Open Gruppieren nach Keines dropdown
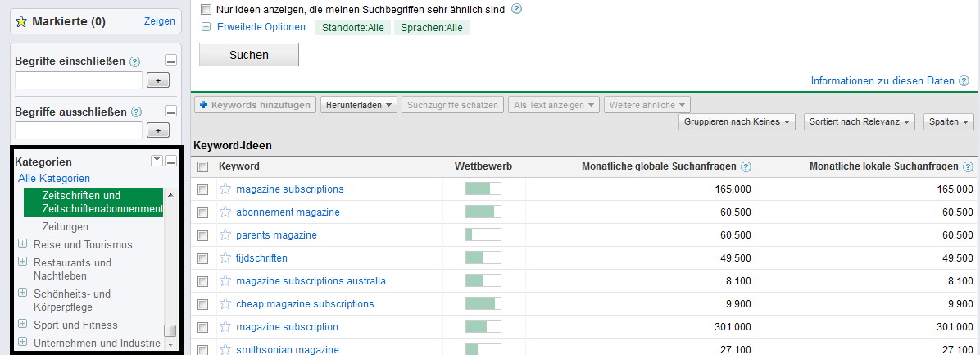The height and width of the screenshot is (355, 980). pyautogui.click(x=737, y=122)
